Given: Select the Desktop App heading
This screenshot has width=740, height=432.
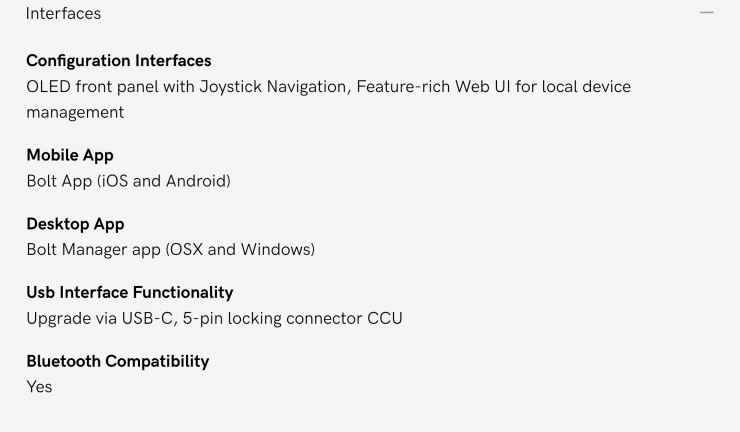Looking at the screenshot, I should point(75,224).
